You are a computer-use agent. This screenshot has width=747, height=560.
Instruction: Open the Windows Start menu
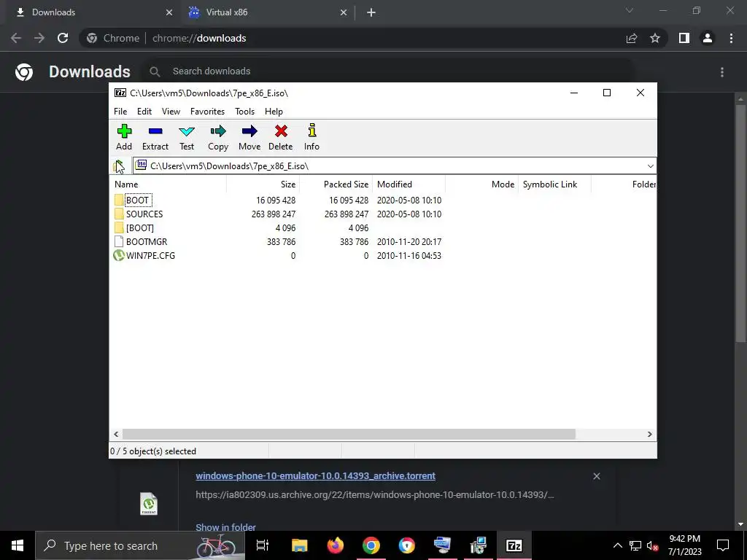(18, 545)
